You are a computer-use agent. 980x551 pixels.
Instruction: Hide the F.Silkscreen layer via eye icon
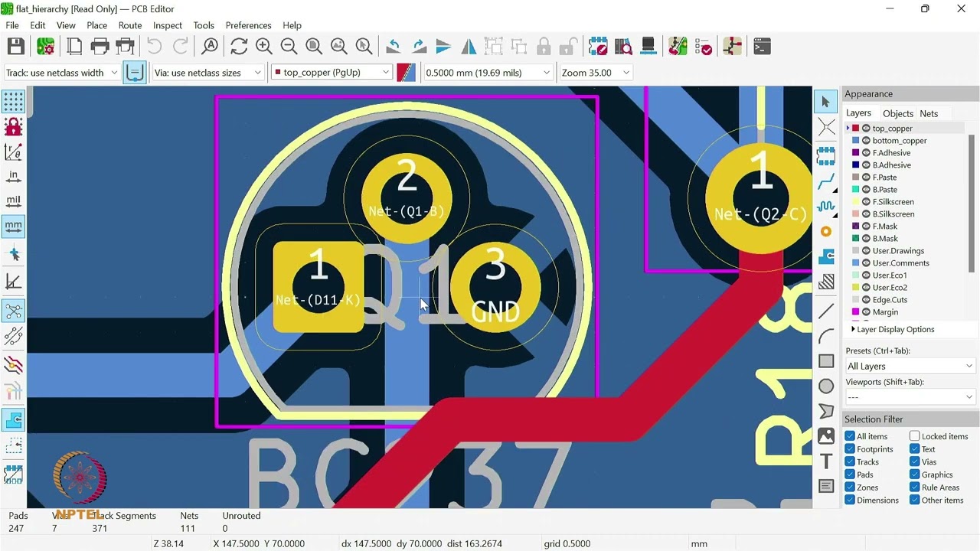(x=866, y=202)
